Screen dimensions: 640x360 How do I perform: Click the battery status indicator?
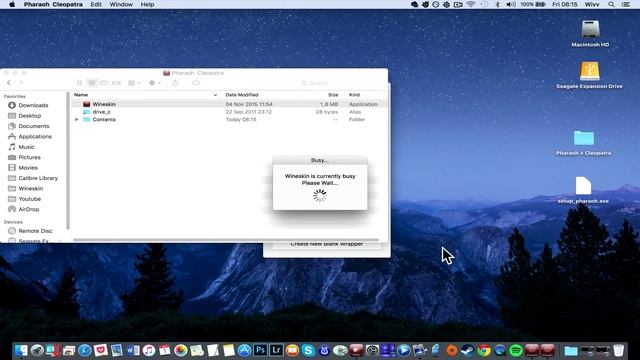coord(533,4)
